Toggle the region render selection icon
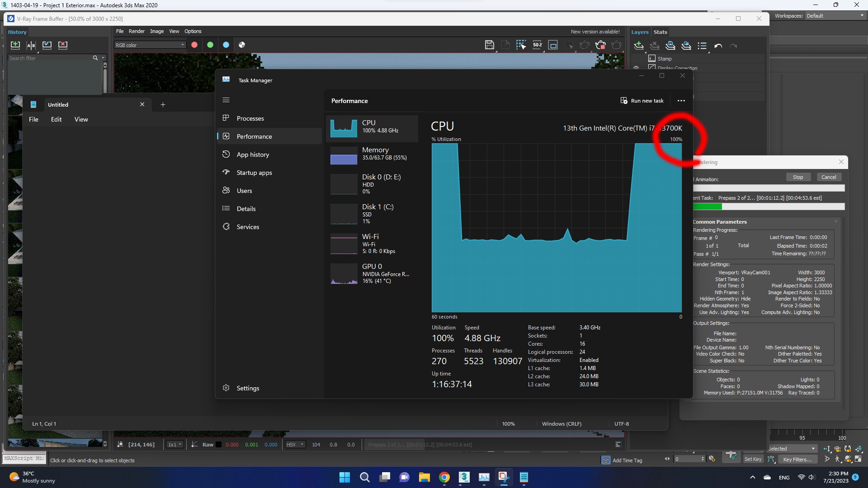 click(521, 45)
